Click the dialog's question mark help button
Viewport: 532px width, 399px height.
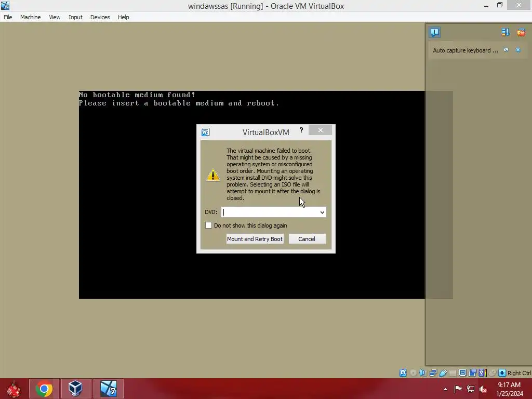click(x=301, y=130)
